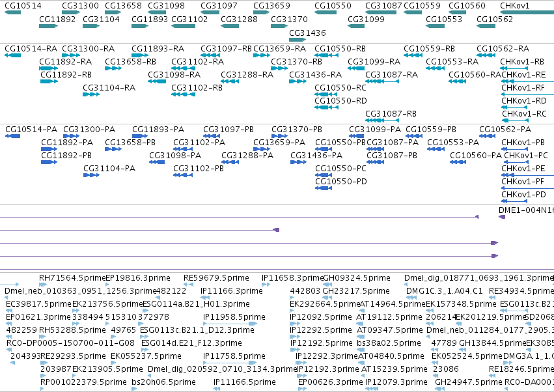554x392 pixels.
Task: Click the CG11893 gene label
Action: point(150,19)
